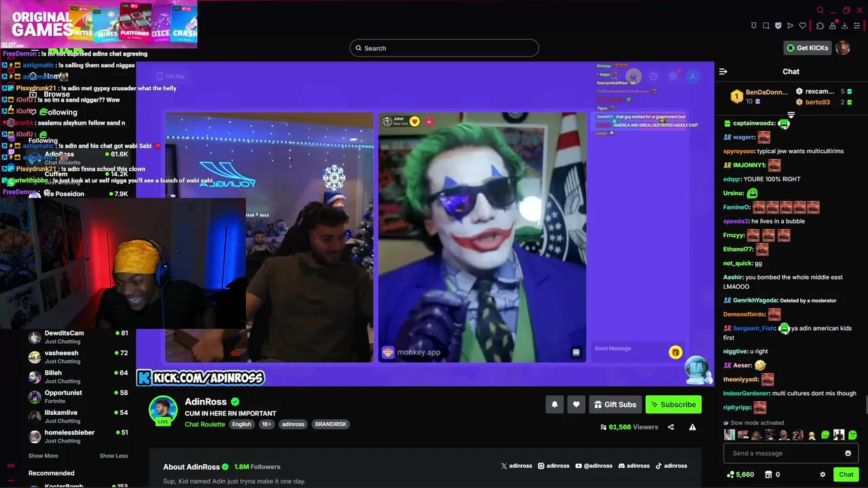
Task: Click username IndoorGardener in chat
Action: click(746, 393)
